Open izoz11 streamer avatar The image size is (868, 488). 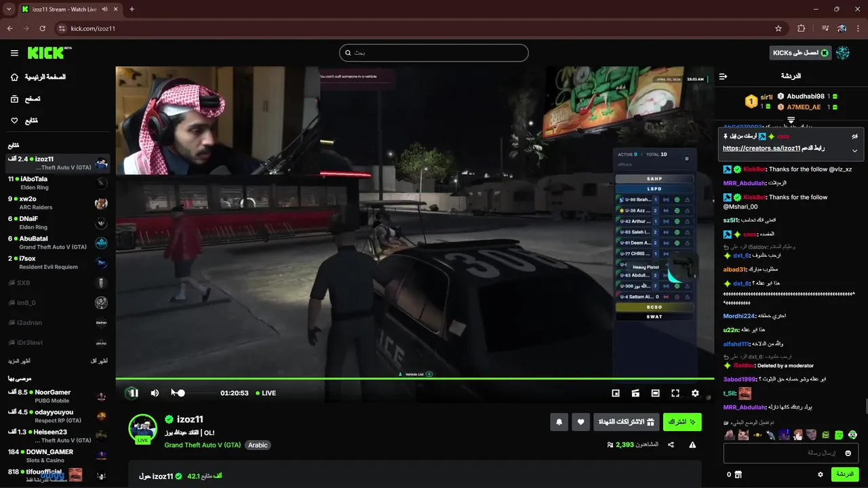(x=142, y=428)
